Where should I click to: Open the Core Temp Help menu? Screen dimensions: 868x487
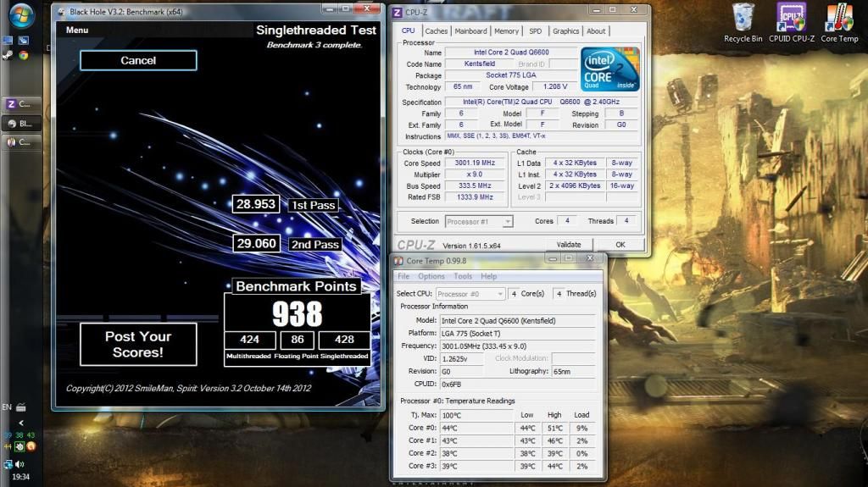coord(488,276)
